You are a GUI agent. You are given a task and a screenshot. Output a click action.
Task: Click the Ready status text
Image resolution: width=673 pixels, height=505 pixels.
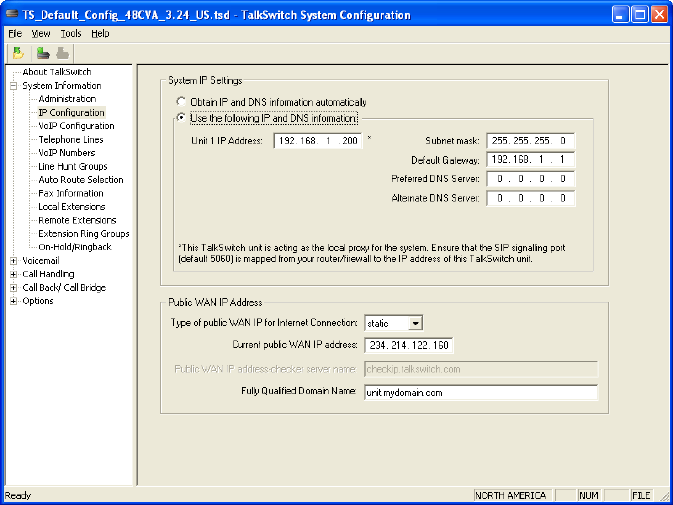coord(18,496)
